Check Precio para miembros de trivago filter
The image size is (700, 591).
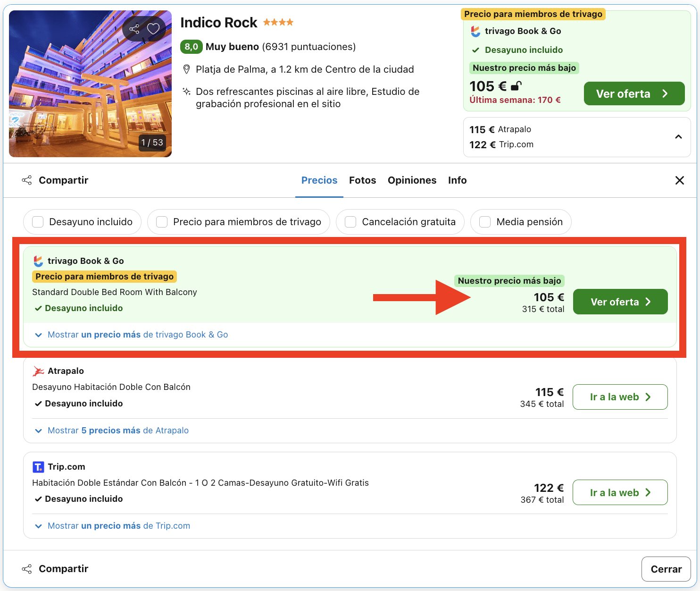(162, 222)
